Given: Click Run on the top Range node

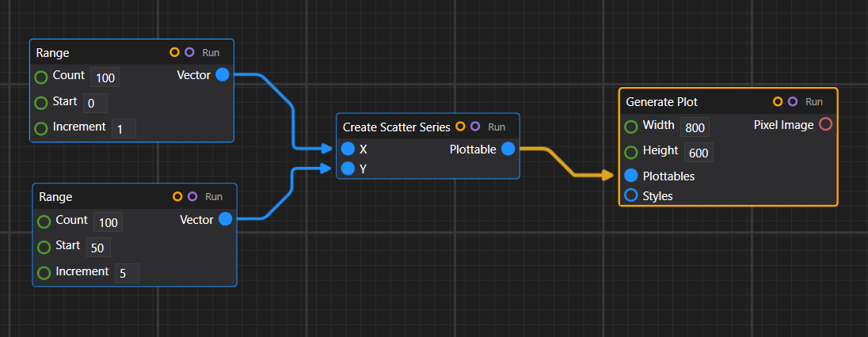Looking at the screenshot, I should (211, 53).
